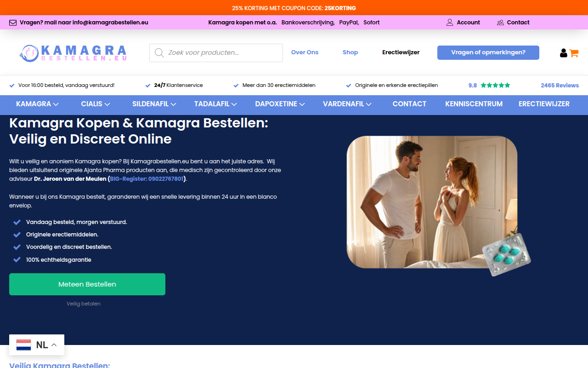Click the Contact link in top bar

click(x=518, y=23)
